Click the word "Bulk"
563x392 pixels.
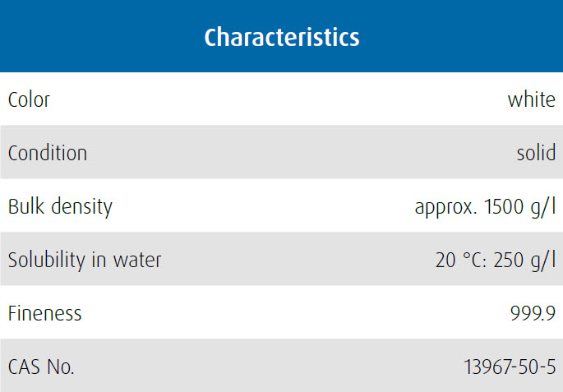[24, 206]
